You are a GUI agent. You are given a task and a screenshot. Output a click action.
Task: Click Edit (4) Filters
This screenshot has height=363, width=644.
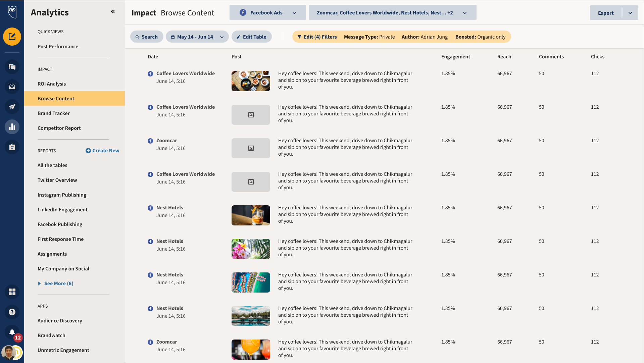317,37
